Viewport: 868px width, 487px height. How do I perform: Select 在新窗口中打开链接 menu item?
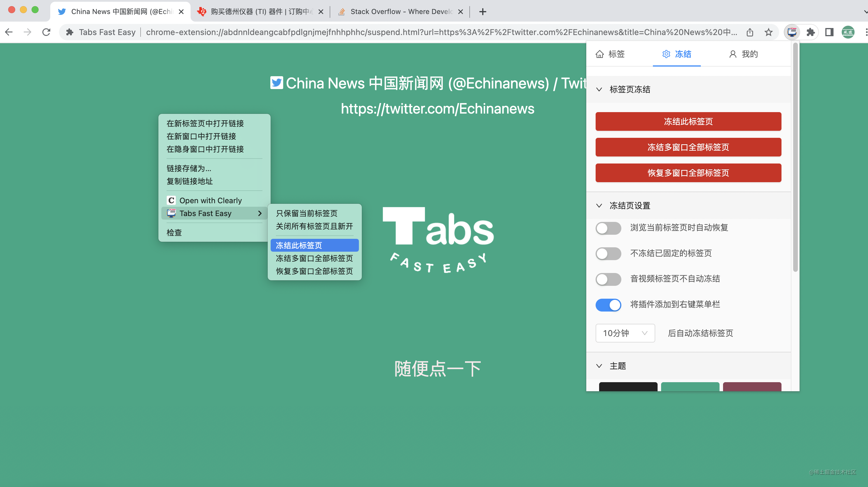tap(214, 136)
